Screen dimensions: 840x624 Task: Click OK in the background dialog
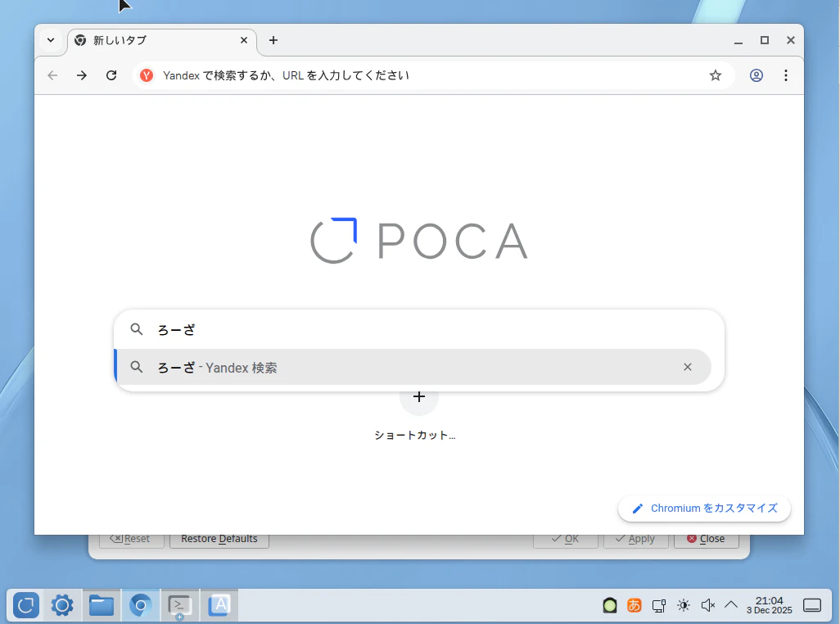coord(565,539)
